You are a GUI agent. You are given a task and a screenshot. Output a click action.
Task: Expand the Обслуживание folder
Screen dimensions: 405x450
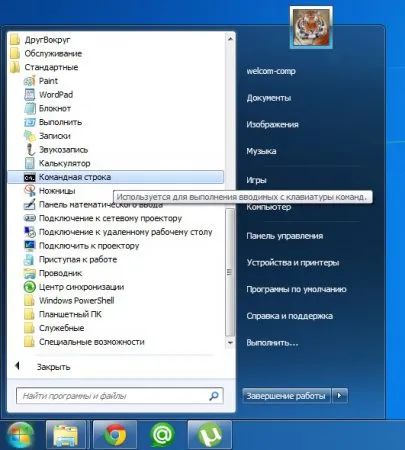[x=15, y=53]
